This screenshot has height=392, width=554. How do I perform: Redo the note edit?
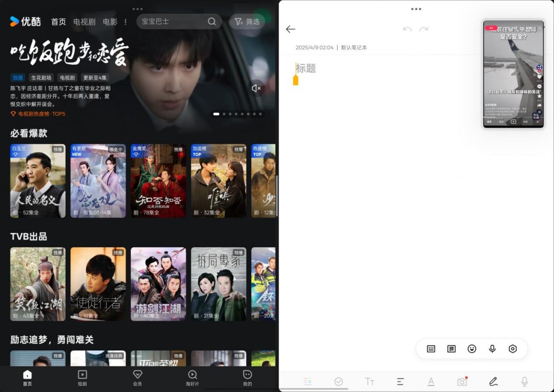[424, 29]
